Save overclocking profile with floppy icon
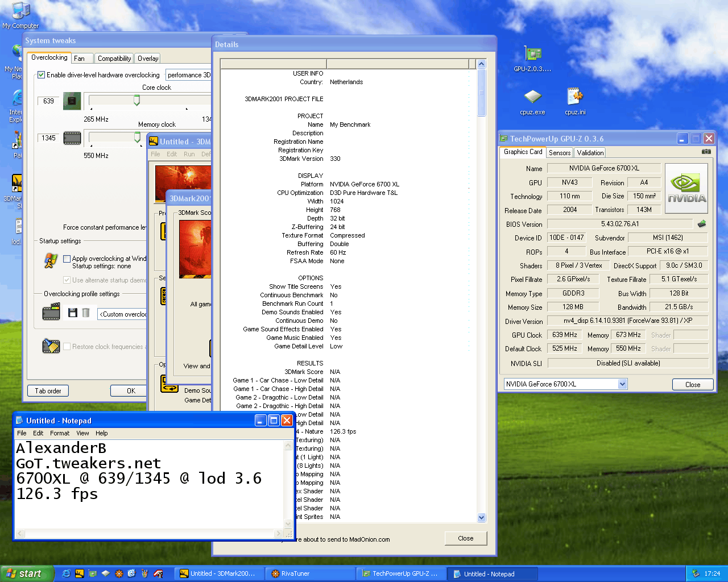 pyautogui.click(x=72, y=313)
